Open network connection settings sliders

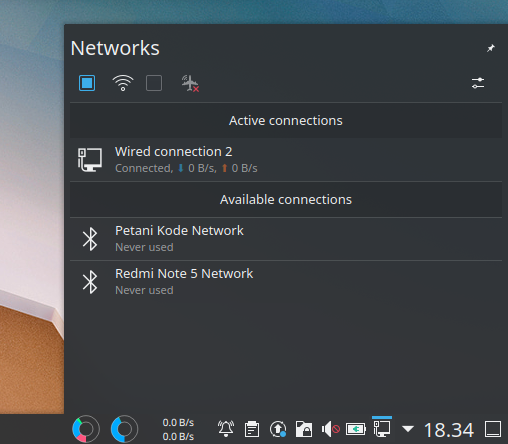coord(478,83)
